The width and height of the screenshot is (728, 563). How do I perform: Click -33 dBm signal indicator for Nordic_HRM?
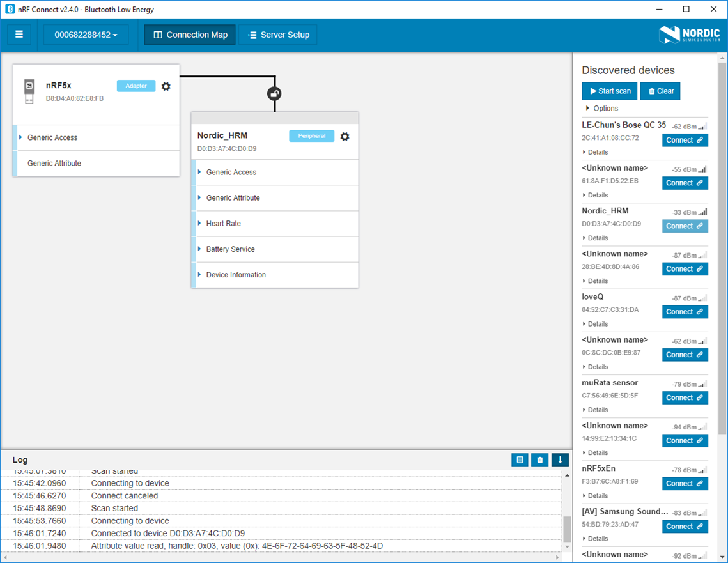[x=689, y=212]
